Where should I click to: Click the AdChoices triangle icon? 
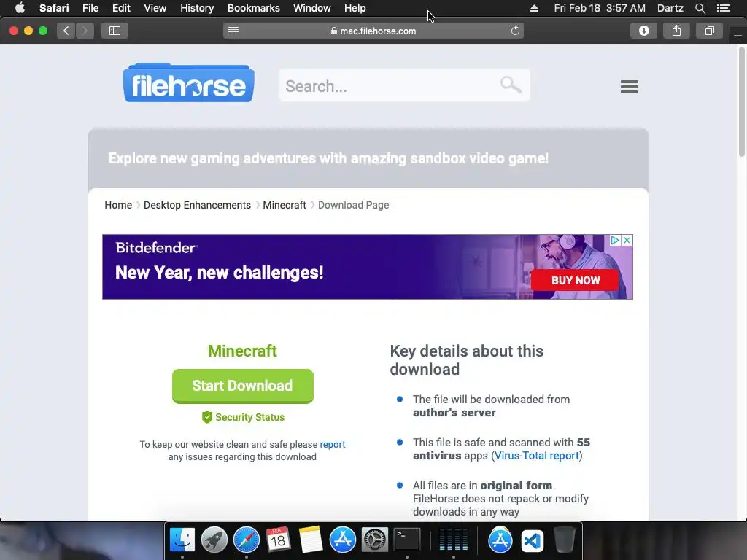[615, 241]
